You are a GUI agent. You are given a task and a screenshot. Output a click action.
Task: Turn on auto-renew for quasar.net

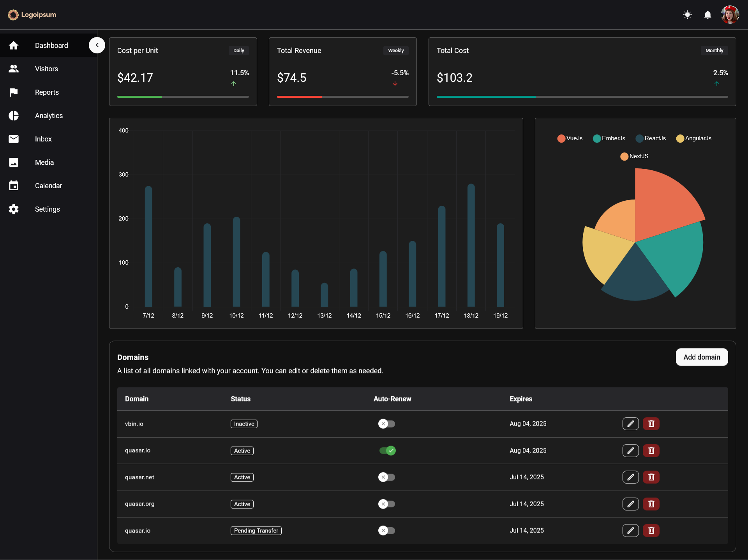[x=386, y=477]
